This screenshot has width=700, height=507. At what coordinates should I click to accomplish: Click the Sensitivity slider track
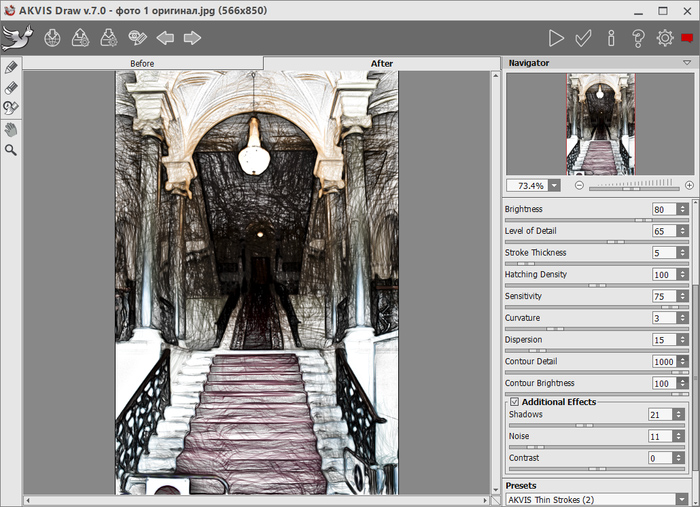(596, 307)
